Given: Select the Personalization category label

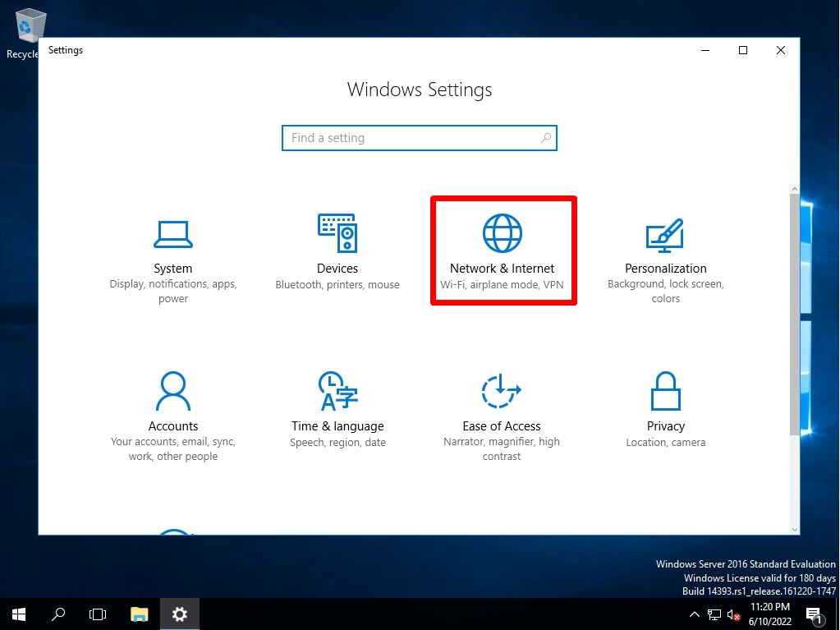Looking at the screenshot, I should pyautogui.click(x=665, y=269).
